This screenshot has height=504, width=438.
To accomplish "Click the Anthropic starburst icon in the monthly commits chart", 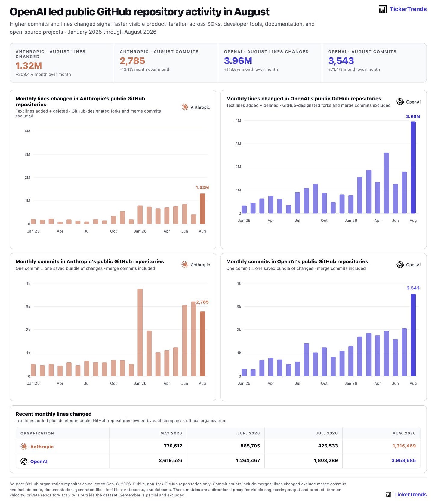I will [x=185, y=264].
